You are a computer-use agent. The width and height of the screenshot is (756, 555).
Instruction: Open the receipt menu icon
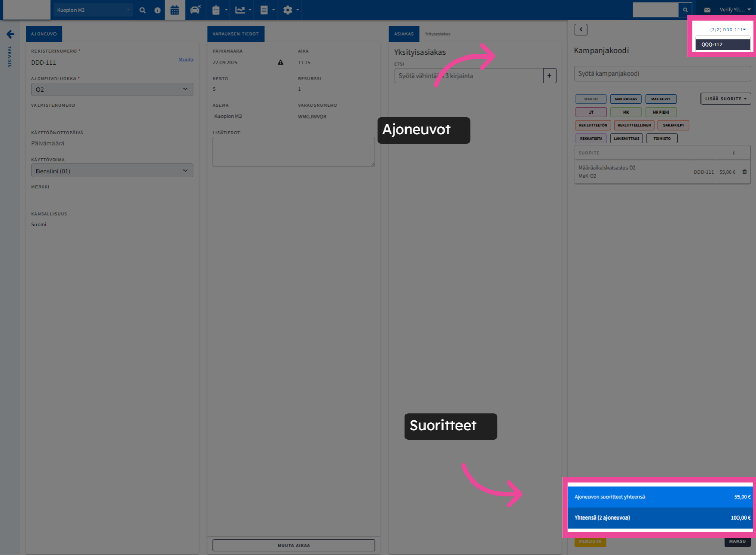click(x=267, y=10)
